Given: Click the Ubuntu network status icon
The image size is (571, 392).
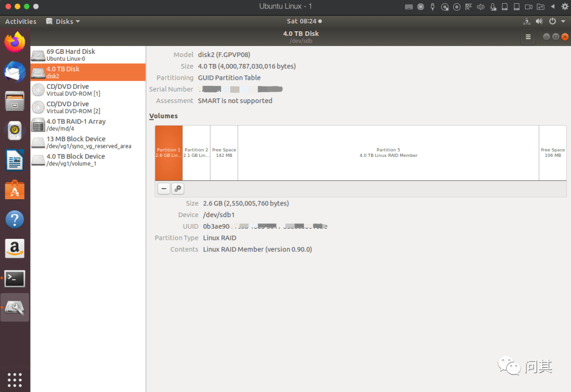Looking at the screenshot, I should click(527, 21).
